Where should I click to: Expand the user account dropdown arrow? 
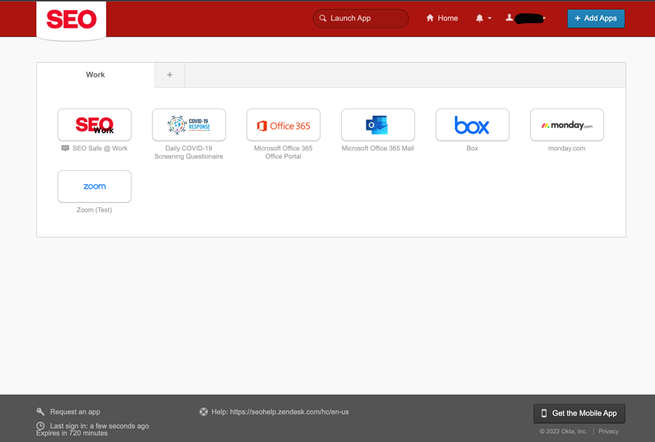coord(544,18)
